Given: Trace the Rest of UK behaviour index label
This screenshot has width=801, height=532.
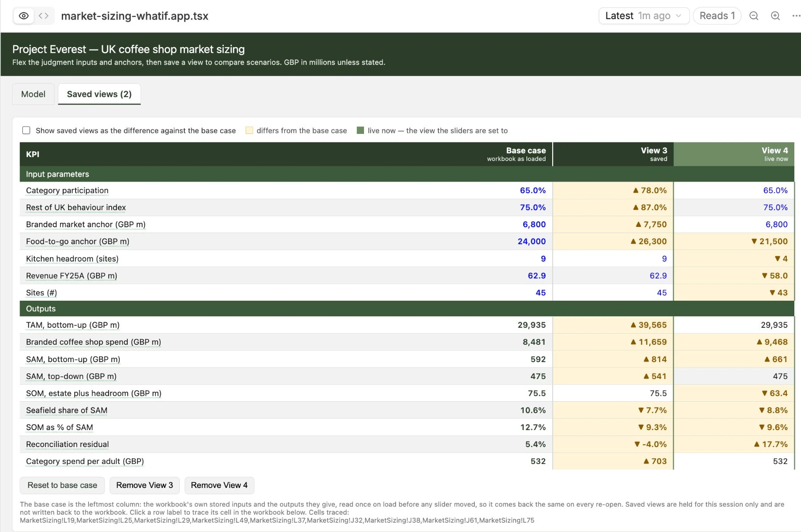Looking at the screenshot, I should tap(76, 207).
